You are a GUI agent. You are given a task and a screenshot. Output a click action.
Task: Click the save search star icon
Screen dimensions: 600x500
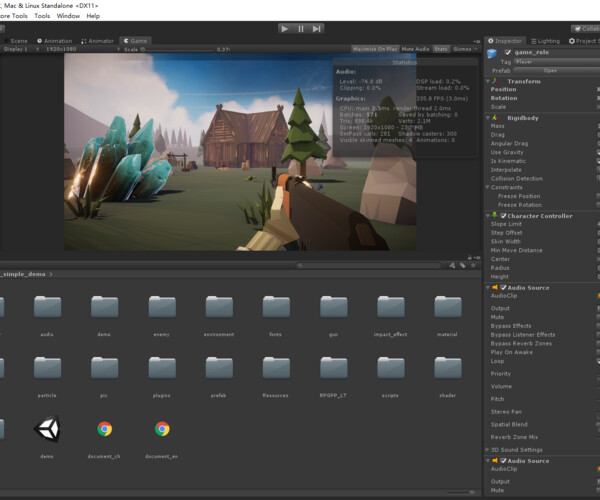click(473, 265)
